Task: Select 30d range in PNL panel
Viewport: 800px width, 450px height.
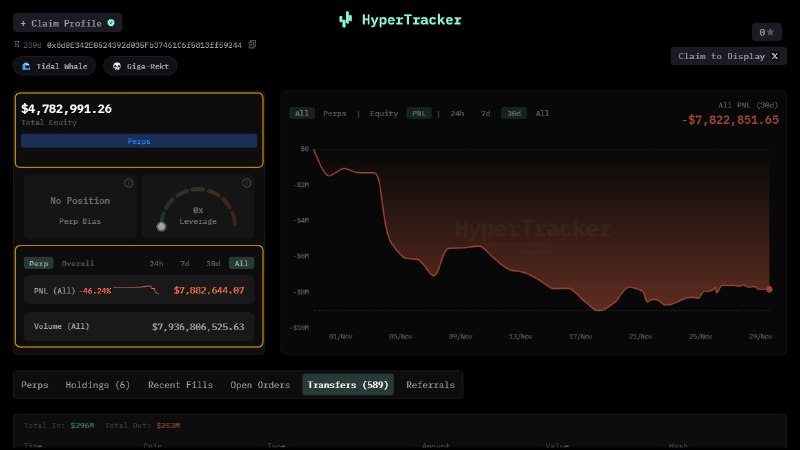Action: pos(213,263)
